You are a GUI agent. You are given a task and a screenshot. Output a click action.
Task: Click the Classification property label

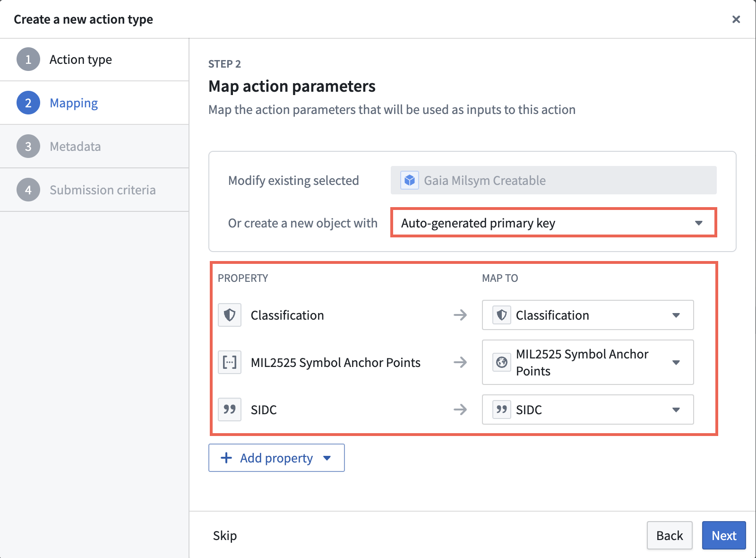coord(287,315)
